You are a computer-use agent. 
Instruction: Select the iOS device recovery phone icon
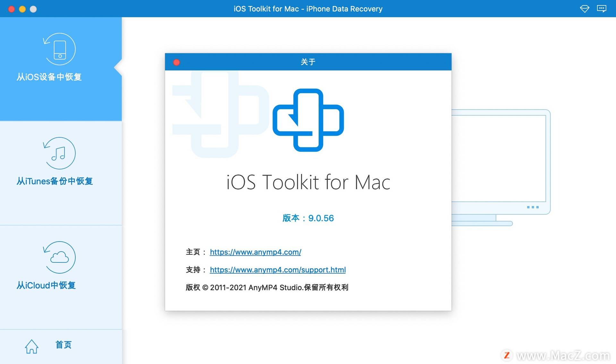(60, 49)
